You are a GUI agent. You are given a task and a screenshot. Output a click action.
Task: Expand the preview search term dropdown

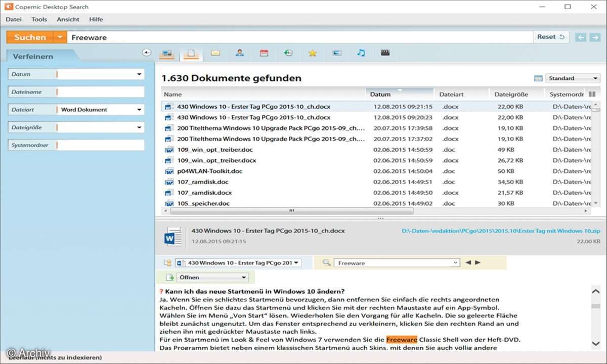[x=455, y=263]
